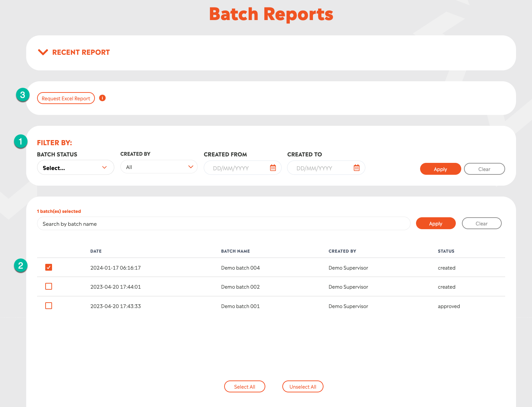Screen dimensions: 532x407
Task: Select the Demo batch 001 checkbox
Action: 49,306
